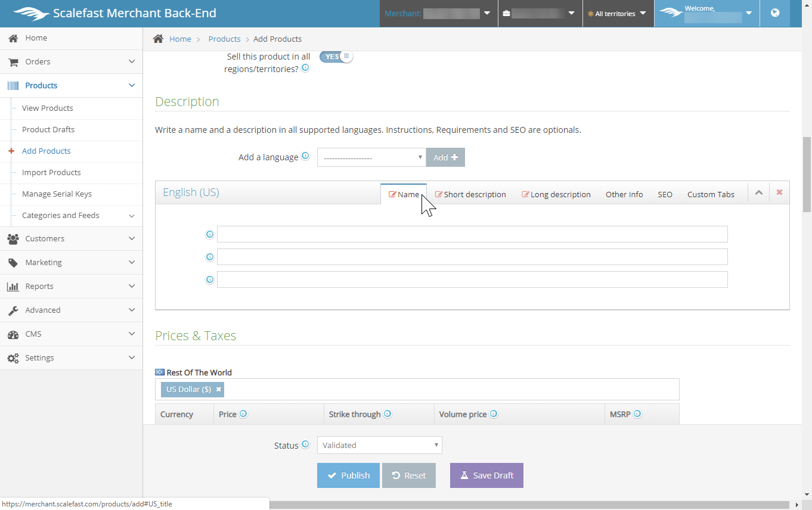Click info icon next to Add a language

click(x=305, y=156)
